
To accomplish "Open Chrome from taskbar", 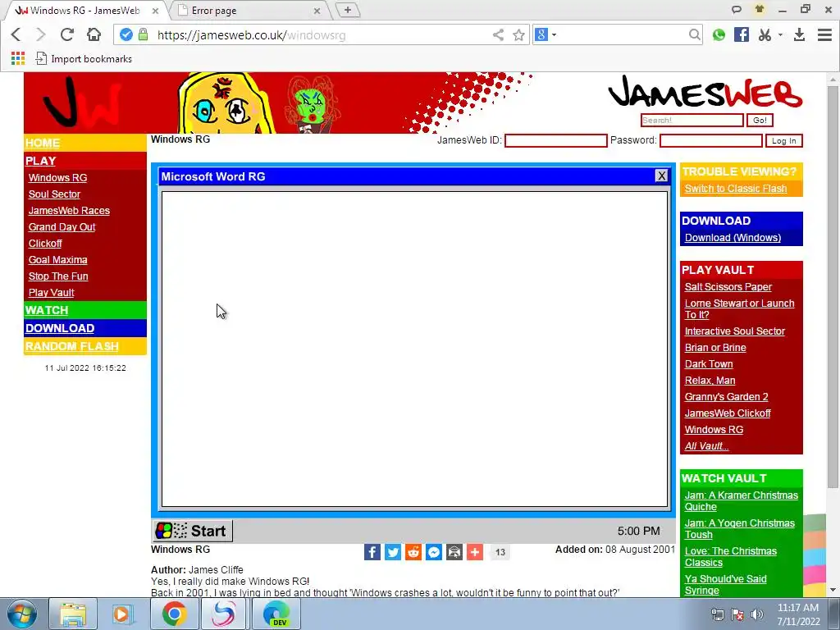I will tap(174, 614).
